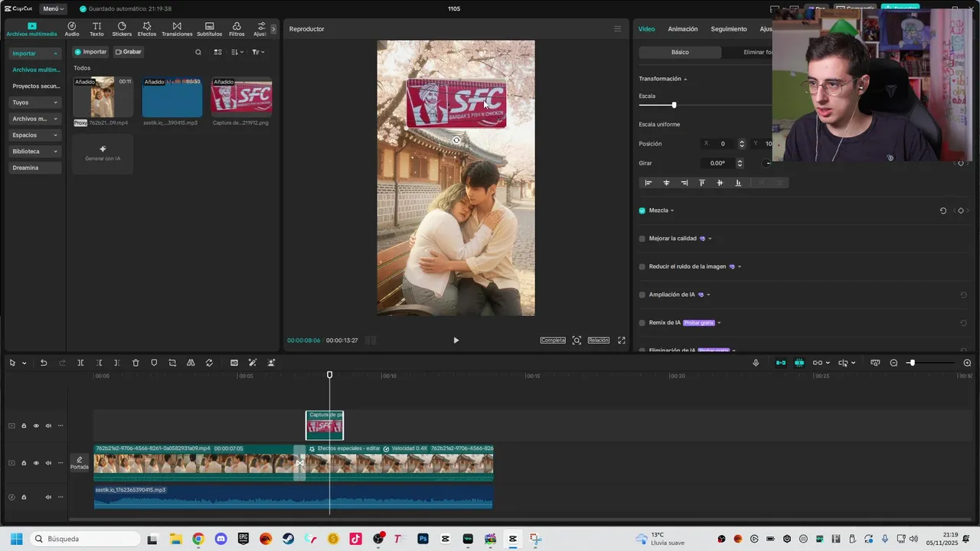This screenshot has width=980, height=551.
Task: Switch to the Seguimiento tab
Action: pyautogui.click(x=729, y=29)
